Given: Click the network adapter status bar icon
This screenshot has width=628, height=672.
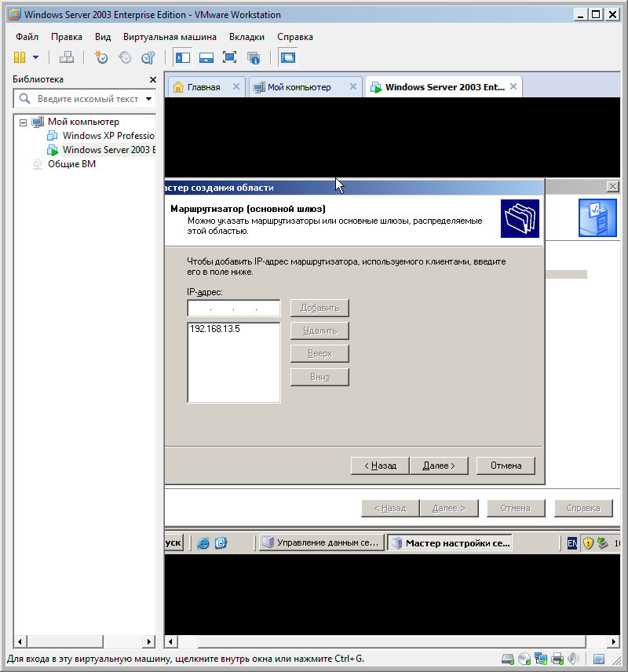Looking at the screenshot, I should 541,659.
